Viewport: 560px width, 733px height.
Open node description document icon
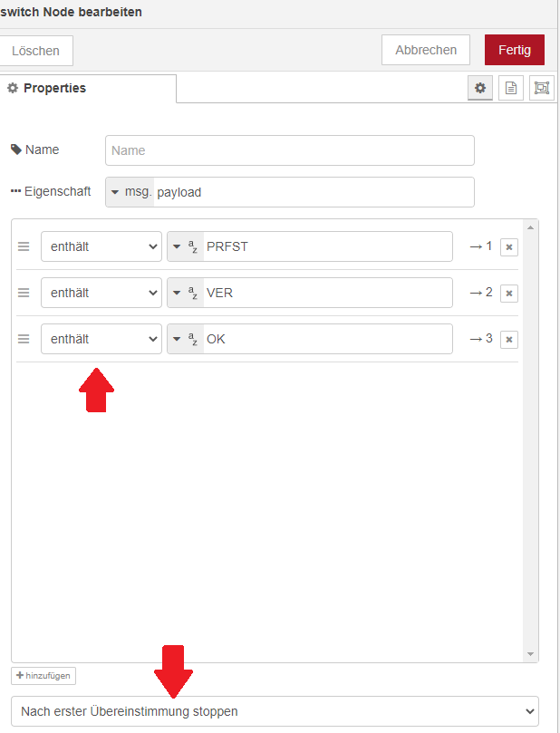(x=511, y=88)
